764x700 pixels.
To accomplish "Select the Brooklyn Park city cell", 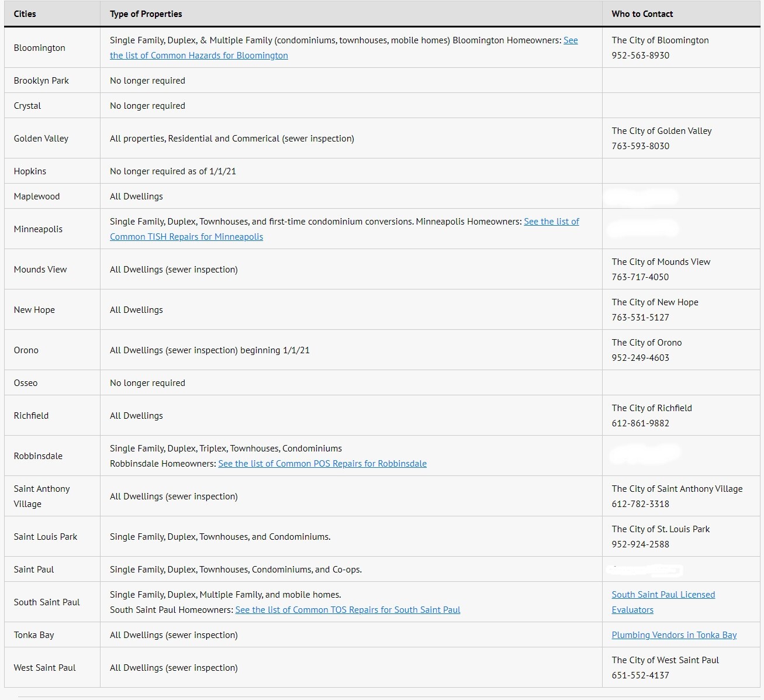I will (x=52, y=81).
